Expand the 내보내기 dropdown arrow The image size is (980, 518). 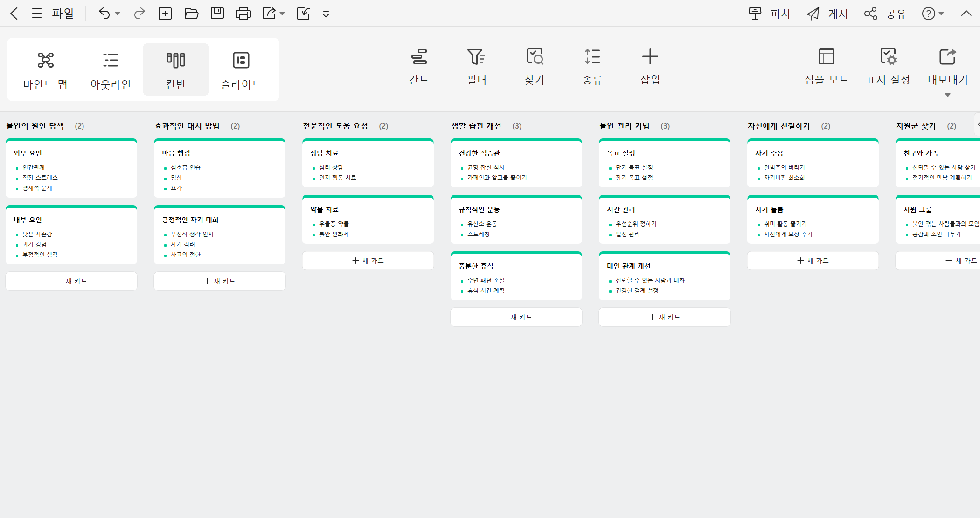click(947, 95)
